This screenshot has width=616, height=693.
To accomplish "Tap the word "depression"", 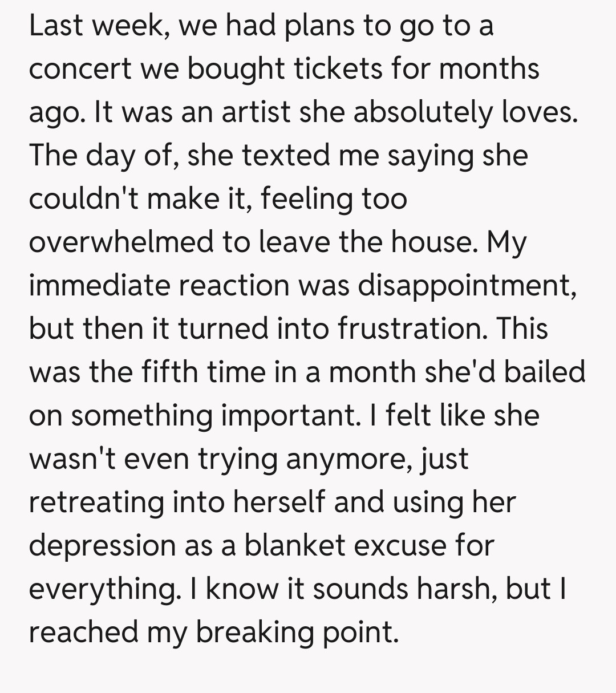I will (102, 546).
